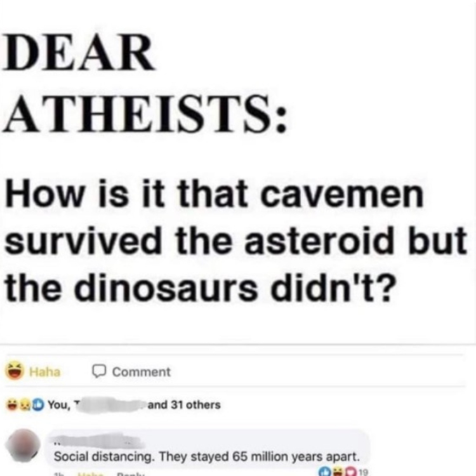Click the Comment speech bubble icon

(x=99, y=371)
